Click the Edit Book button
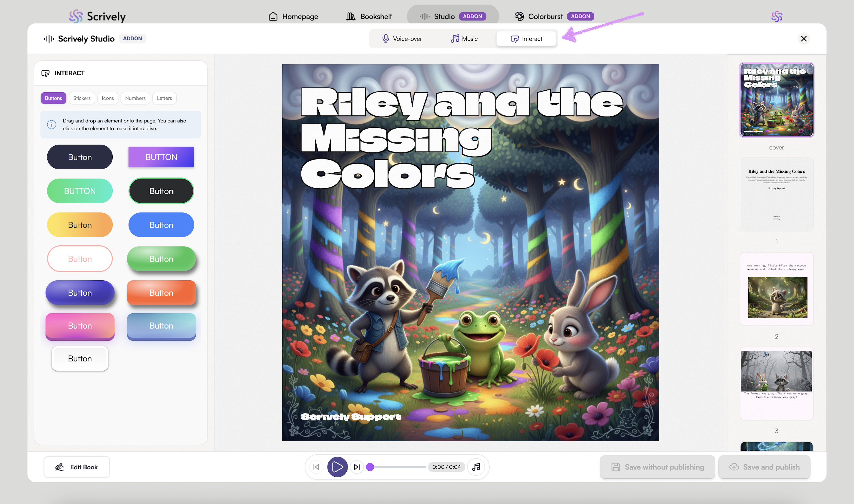This screenshot has height=504, width=854. 77,467
